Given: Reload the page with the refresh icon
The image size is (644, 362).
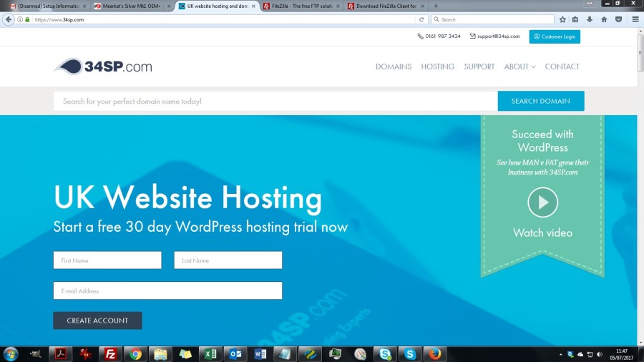Looking at the screenshot, I should point(421,19).
